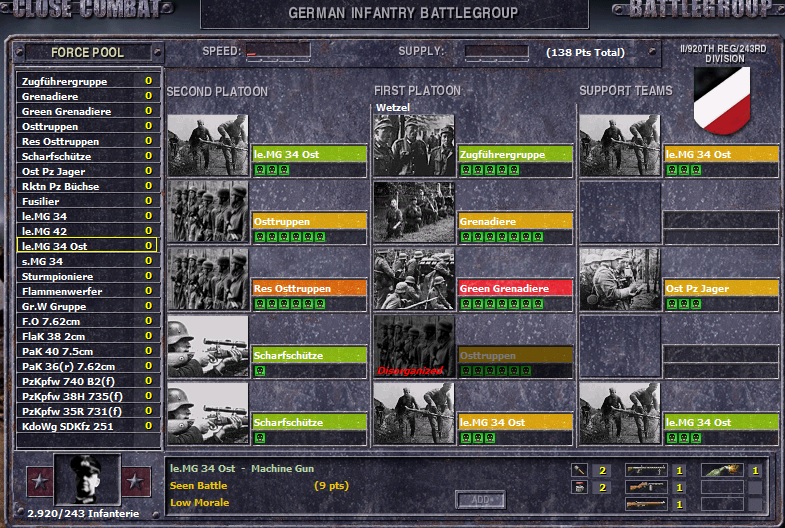Screen dimensions: 785x528
Task: Select Grenadiere unit photo in First Platoon
Action: (414, 212)
